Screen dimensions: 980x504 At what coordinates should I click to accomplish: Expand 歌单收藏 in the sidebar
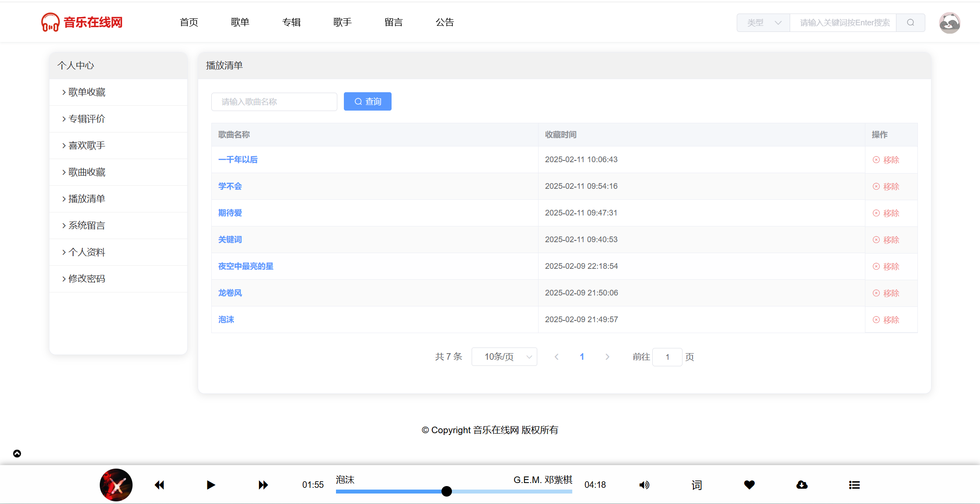[87, 92]
